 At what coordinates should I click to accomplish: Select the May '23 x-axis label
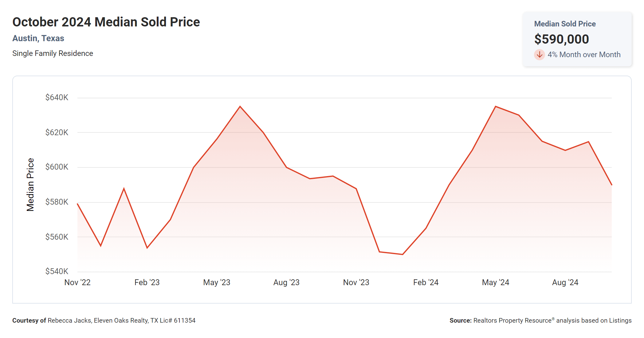click(217, 282)
